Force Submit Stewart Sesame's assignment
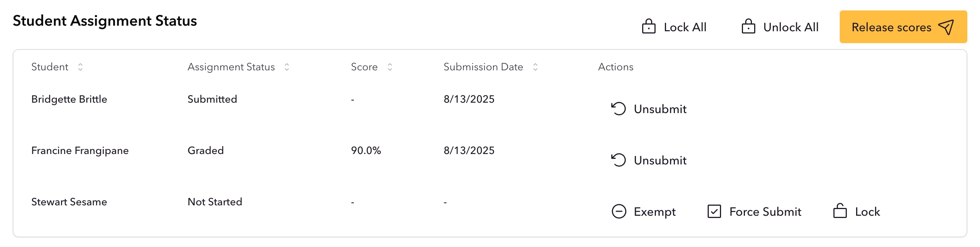The image size is (980, 247). coord(755,212)
